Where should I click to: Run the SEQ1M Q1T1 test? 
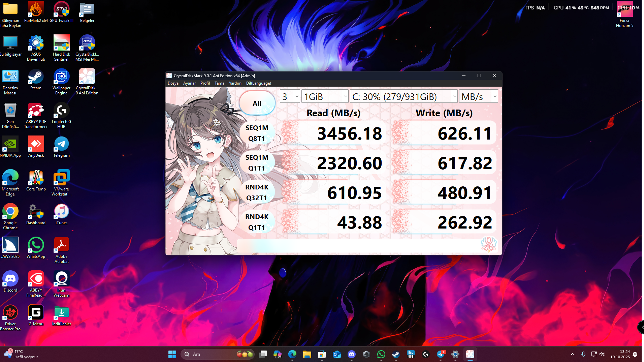click(257, 162)
